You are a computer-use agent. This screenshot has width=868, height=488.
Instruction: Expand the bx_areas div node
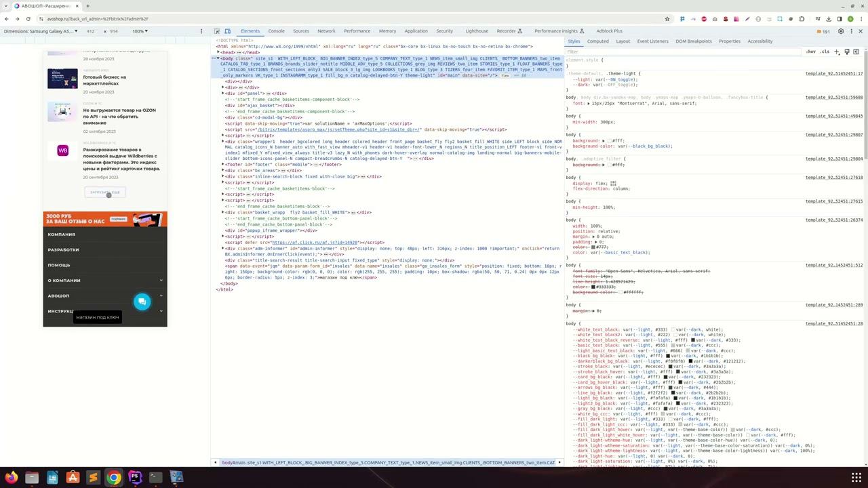pyautogui.click(x=224, y=171)
